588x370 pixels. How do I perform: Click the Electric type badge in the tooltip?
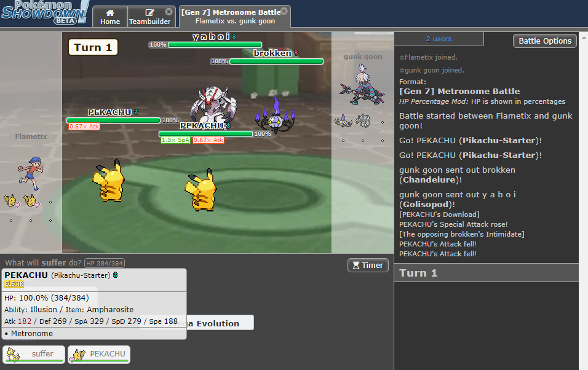[14, 284]
